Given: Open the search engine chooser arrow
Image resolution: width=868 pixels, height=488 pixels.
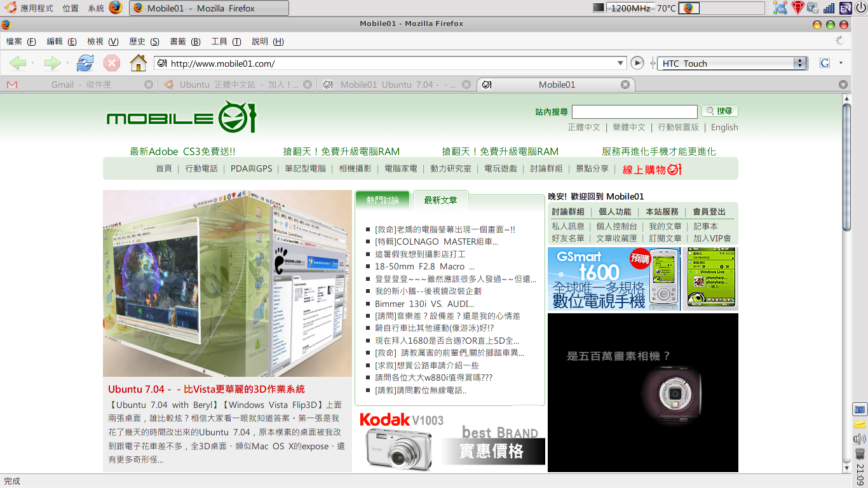Looking at the screenshot, I should 841,63.
